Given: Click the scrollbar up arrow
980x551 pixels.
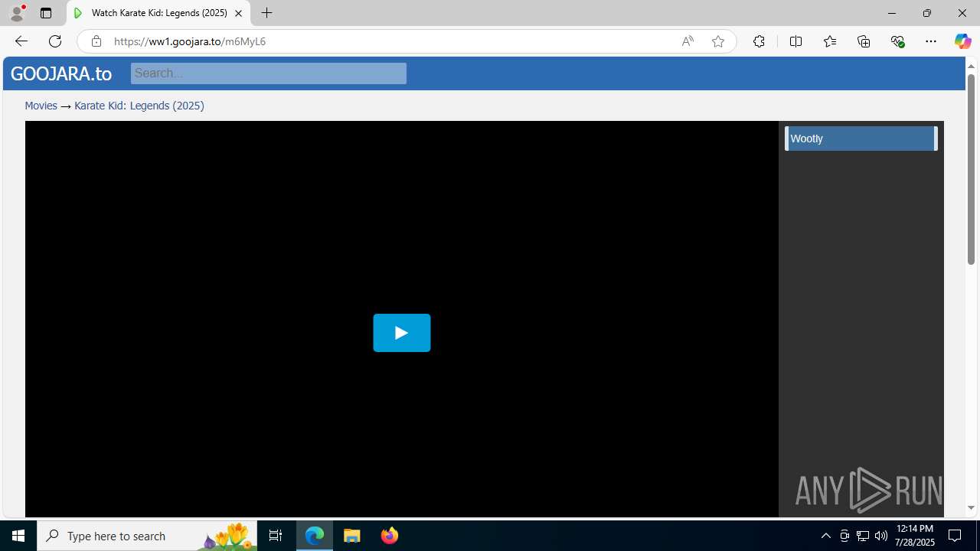Looking at the screenshot, I should 971,66.
